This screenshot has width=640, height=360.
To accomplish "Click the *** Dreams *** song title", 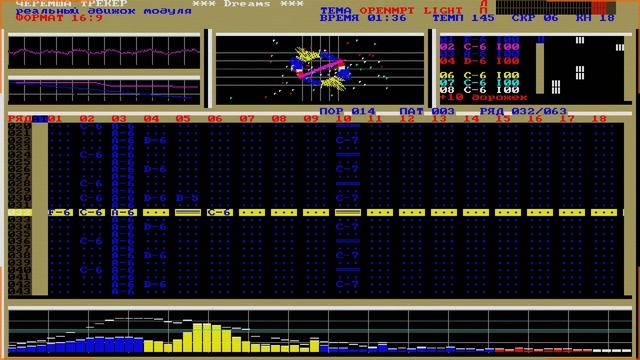I will point(248,4).
